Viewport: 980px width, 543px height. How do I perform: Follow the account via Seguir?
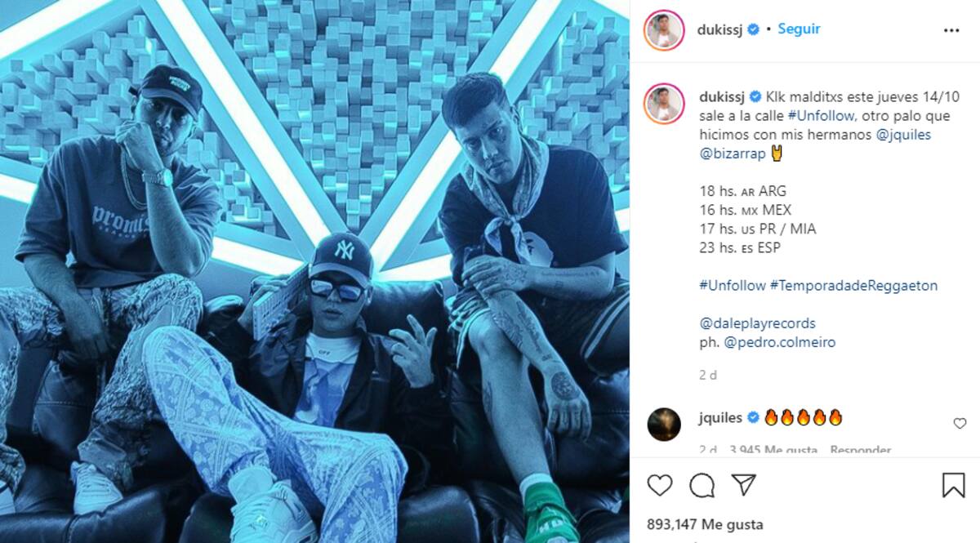(799, 29)
